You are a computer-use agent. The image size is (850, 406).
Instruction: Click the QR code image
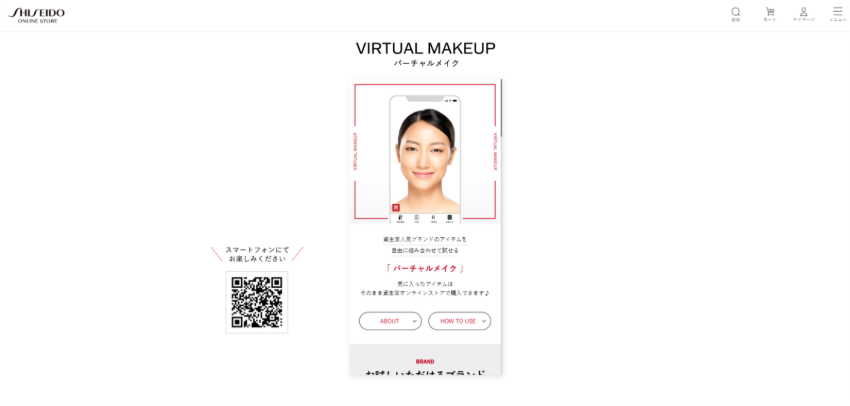(x=257, y=302)
